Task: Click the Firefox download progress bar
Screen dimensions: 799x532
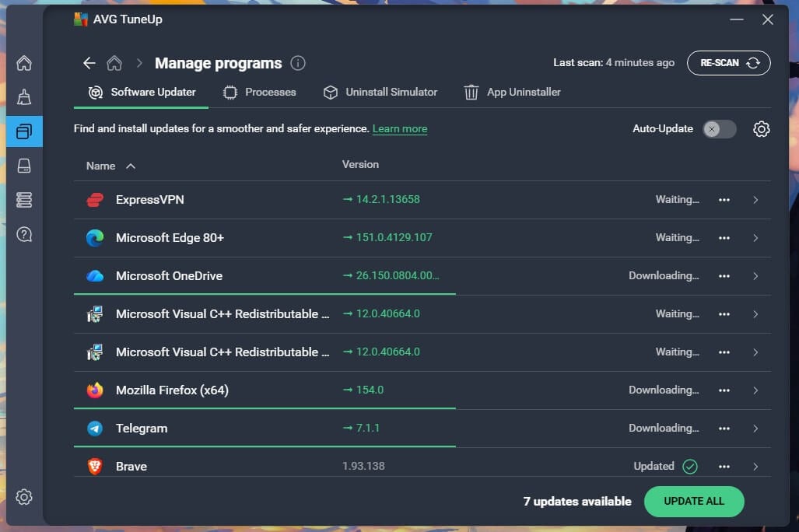Action: [x=265, y=408]
